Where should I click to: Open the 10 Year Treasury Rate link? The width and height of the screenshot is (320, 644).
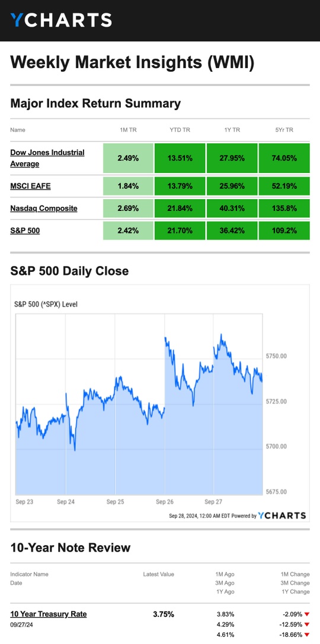click(49, 614)
